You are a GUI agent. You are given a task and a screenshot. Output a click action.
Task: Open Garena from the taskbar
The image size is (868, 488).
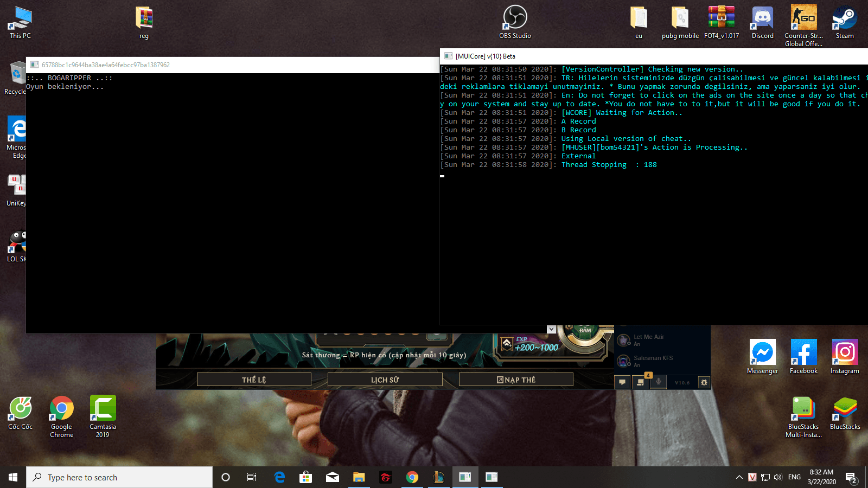click(385, 477)
